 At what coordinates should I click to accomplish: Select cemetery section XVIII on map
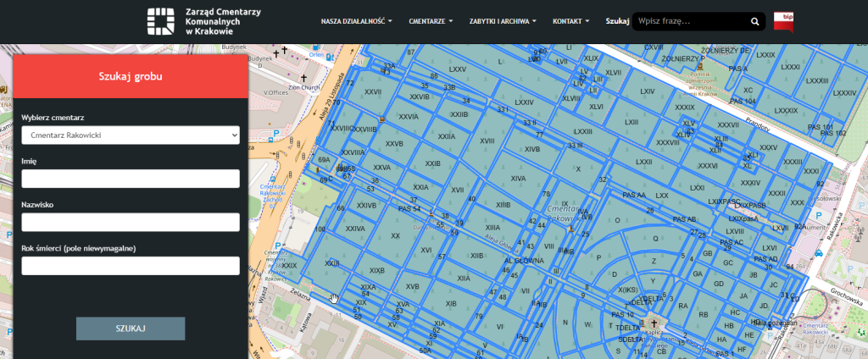coord(487,141)
